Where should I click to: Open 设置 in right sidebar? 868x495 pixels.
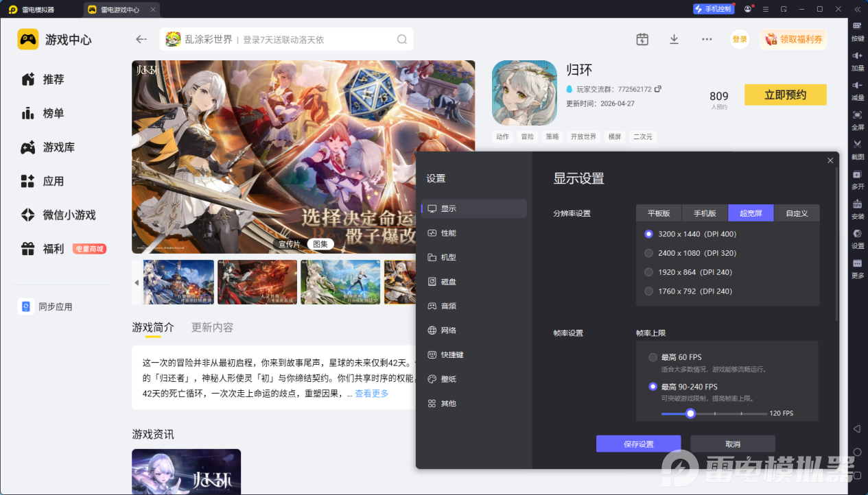[x=858, y=237]
